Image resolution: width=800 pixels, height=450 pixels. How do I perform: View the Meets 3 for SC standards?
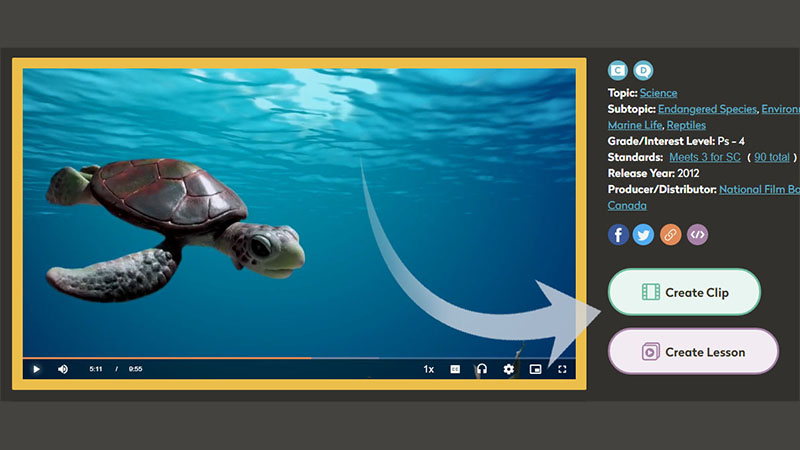tap(706, 157)
